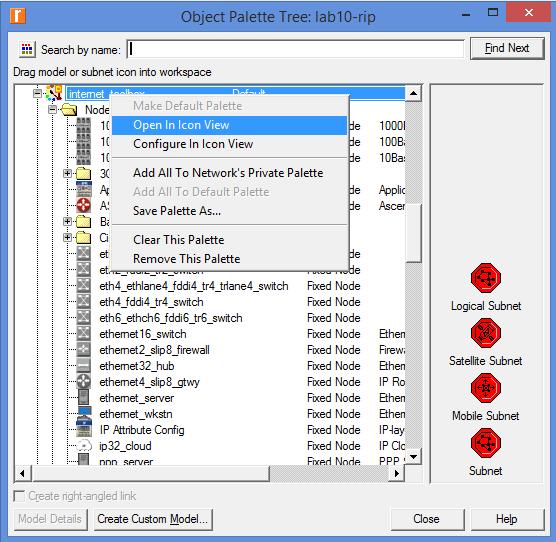
Task: Select the eth4_ethlane4_fddi4_tr4_trlane4_switch icon
Action: 84,285
